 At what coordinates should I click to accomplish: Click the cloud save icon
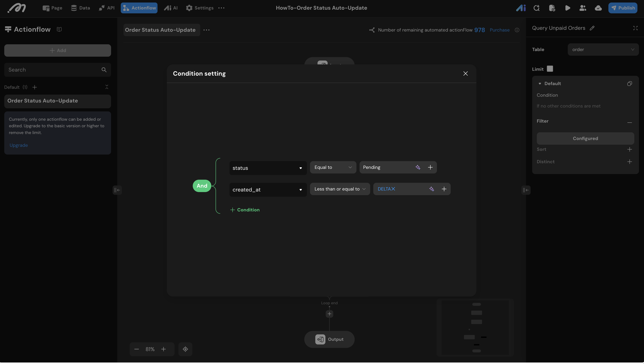point(598,8)
